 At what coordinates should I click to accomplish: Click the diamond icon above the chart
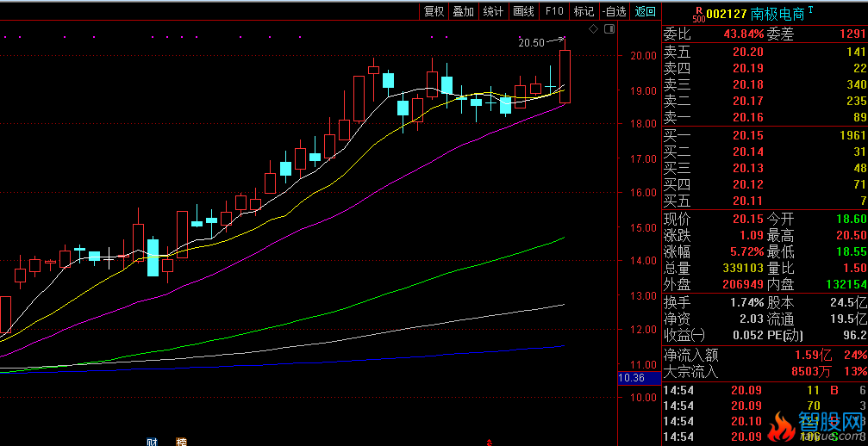point(593,29)
